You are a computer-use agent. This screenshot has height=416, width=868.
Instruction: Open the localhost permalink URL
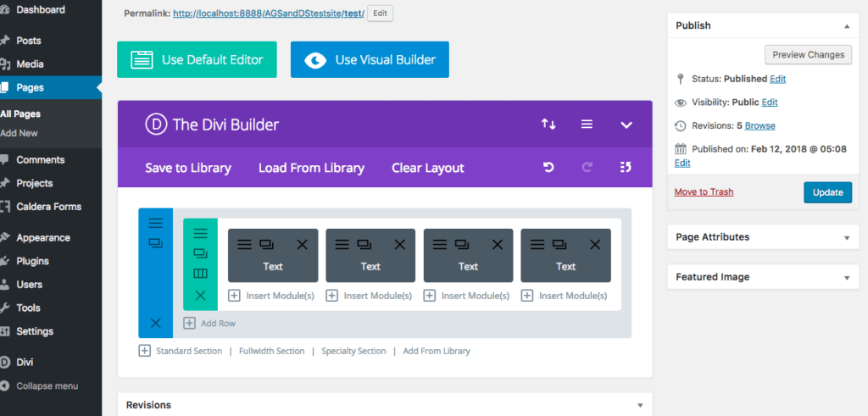point(269,14)
